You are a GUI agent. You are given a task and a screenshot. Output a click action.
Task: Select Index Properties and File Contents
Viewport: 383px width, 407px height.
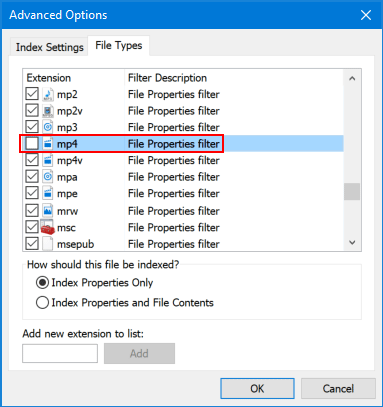pyautogui.click(x=125, y=303)
